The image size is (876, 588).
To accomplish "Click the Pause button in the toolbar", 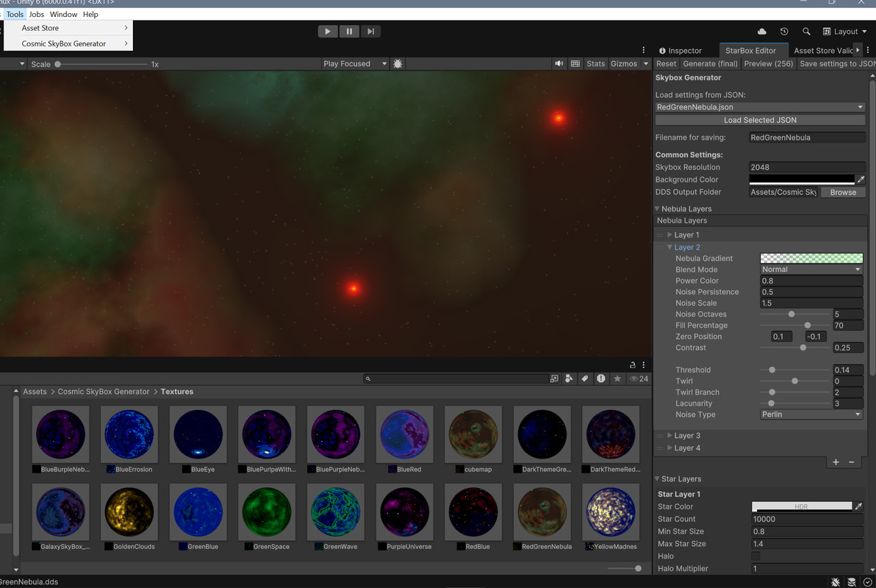I will [x=349, y=32].
